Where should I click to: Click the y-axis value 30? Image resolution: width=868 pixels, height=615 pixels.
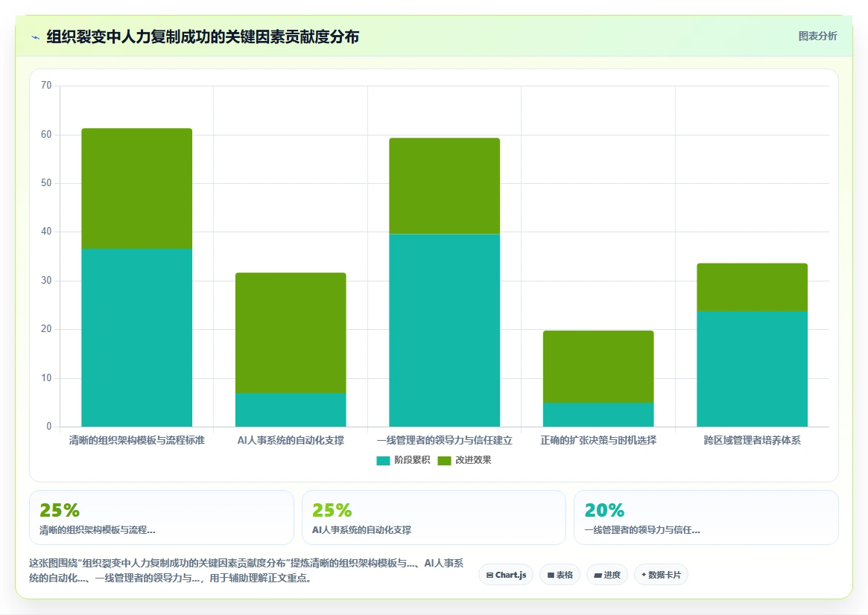(46, 281)
